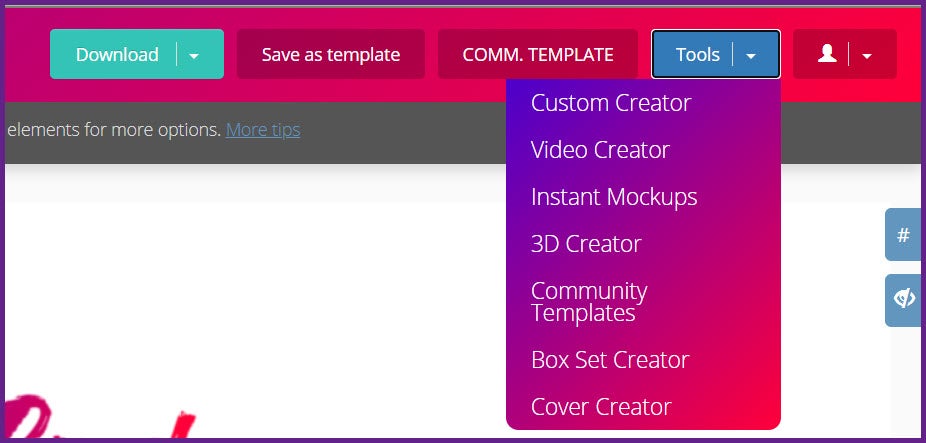Click the user account profile icon
926x443 pixels.
tap(827, 54)
